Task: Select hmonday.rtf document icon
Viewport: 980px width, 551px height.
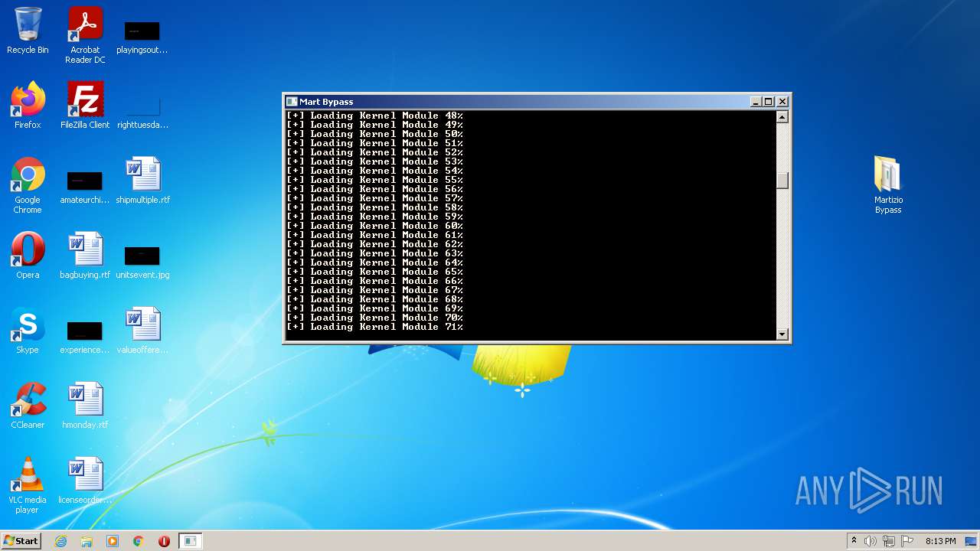Action: point(85,406)
